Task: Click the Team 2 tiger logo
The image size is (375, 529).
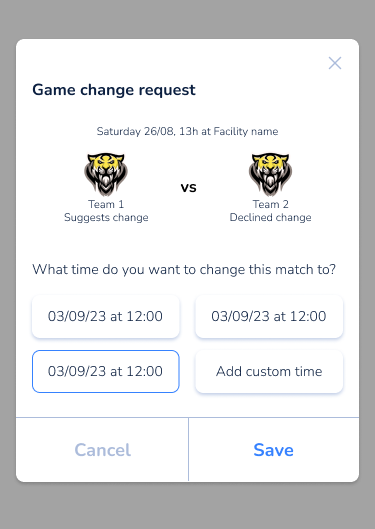Action: coord(270,174)
